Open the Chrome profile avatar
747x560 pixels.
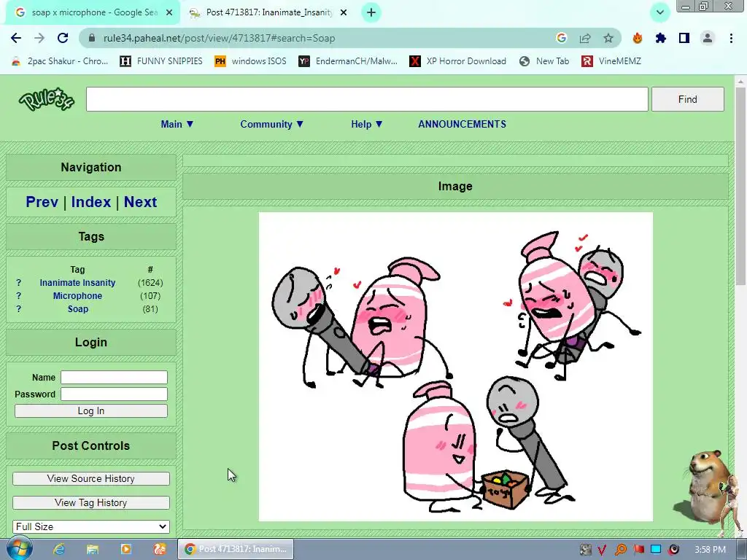coord(708,38)
